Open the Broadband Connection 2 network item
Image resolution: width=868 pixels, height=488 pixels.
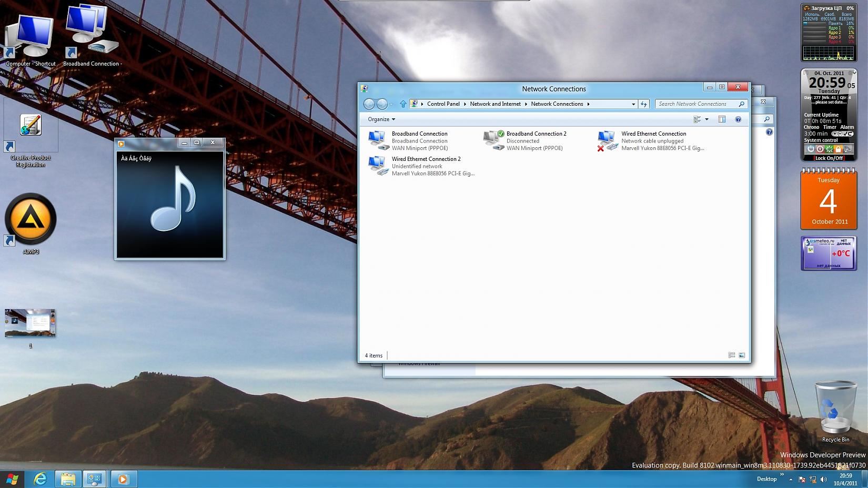tap(536, 134)
